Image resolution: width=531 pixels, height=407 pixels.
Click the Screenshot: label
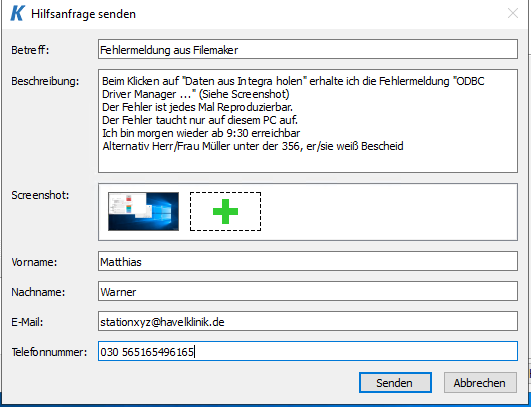(40, 195)
